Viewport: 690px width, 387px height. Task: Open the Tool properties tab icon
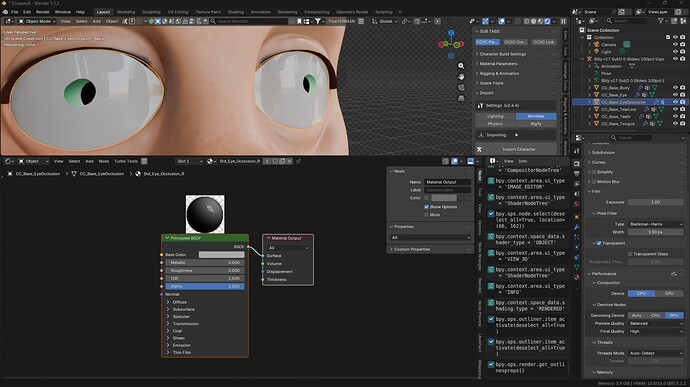[x=576, y=151]
